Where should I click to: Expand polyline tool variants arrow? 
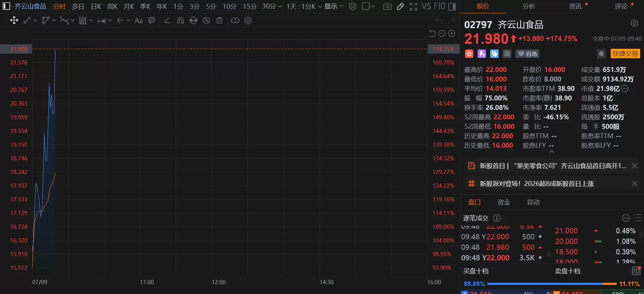54,20
